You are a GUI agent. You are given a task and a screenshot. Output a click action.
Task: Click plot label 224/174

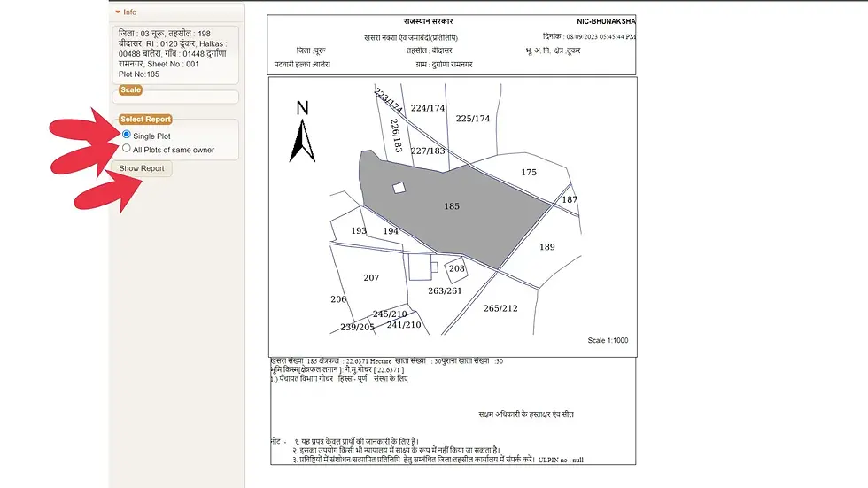[x=427, y=108]
